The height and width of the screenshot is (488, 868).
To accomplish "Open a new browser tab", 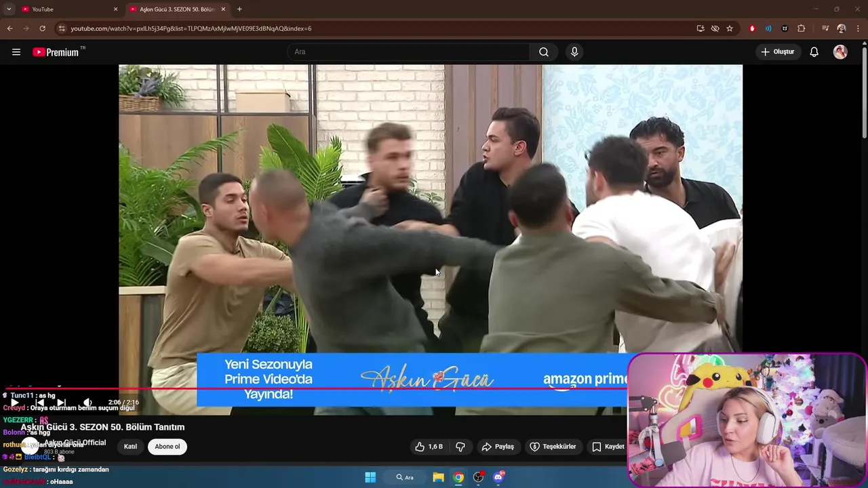I will [239, 9].
